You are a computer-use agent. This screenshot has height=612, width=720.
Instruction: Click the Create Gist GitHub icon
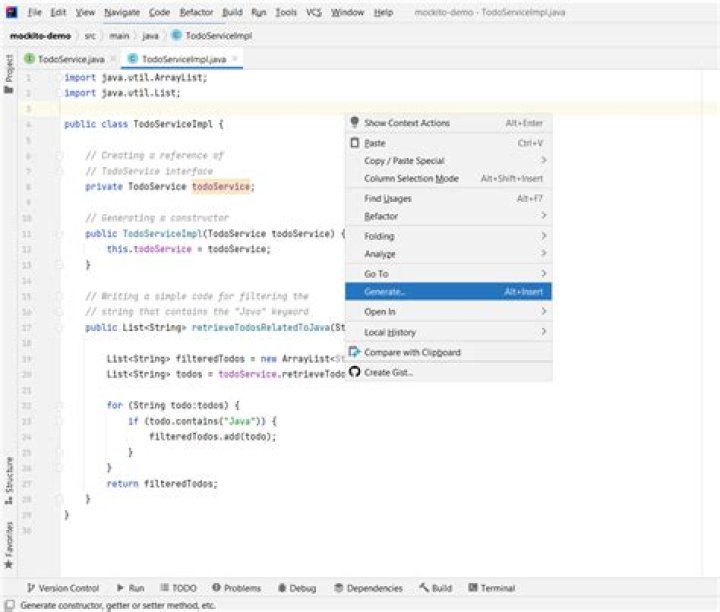(354, 372)
